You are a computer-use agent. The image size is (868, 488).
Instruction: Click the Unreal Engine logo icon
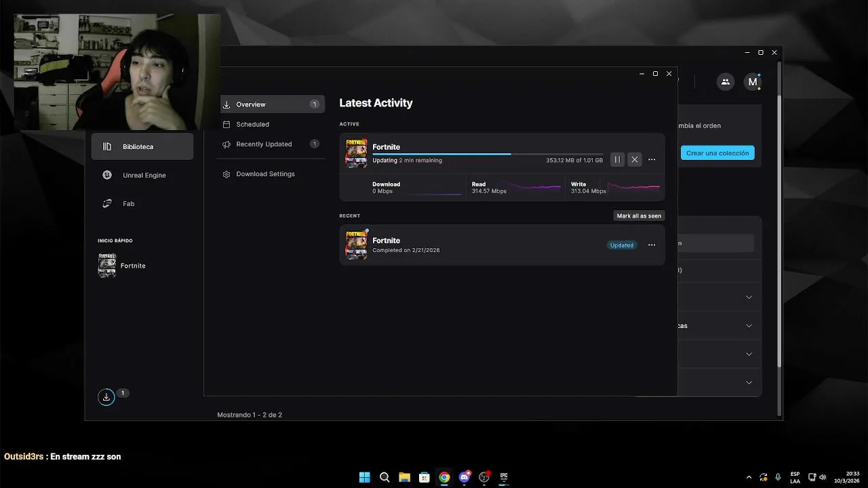click(107, 175)
